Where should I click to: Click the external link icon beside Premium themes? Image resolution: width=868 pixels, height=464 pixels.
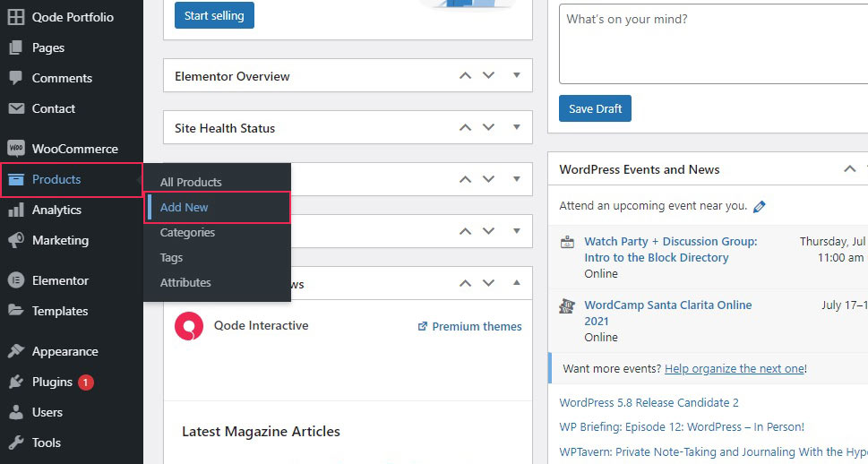click(423, 326)
